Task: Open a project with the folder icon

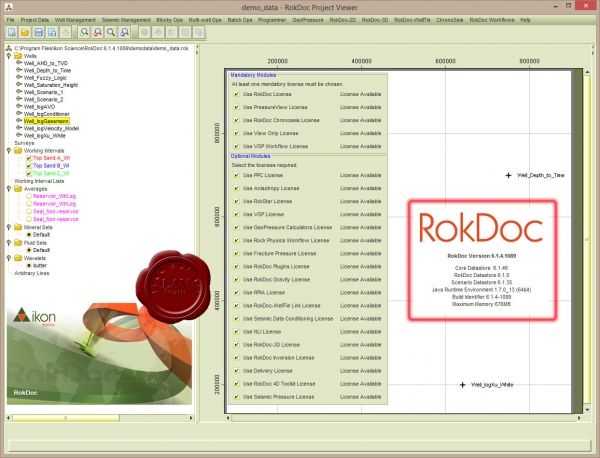Action: [x=25, y=33]
